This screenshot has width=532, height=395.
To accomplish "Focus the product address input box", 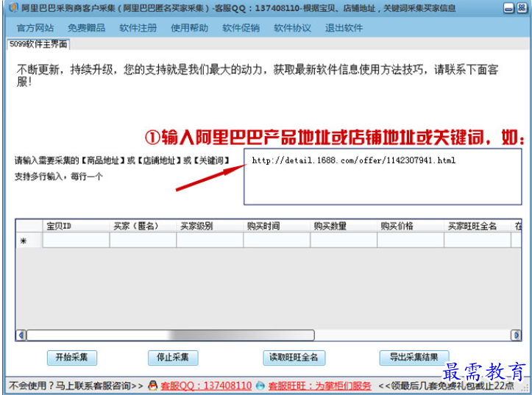I will (x=383, y=177).
